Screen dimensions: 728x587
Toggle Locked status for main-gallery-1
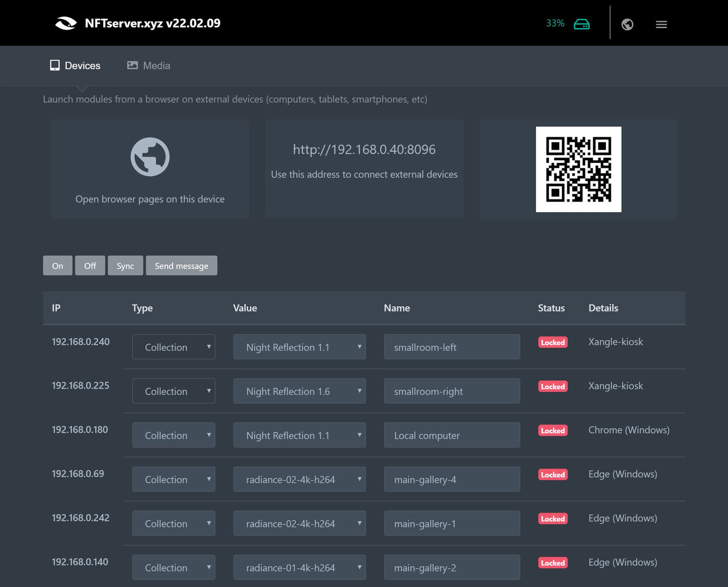(x=553, y=519)
